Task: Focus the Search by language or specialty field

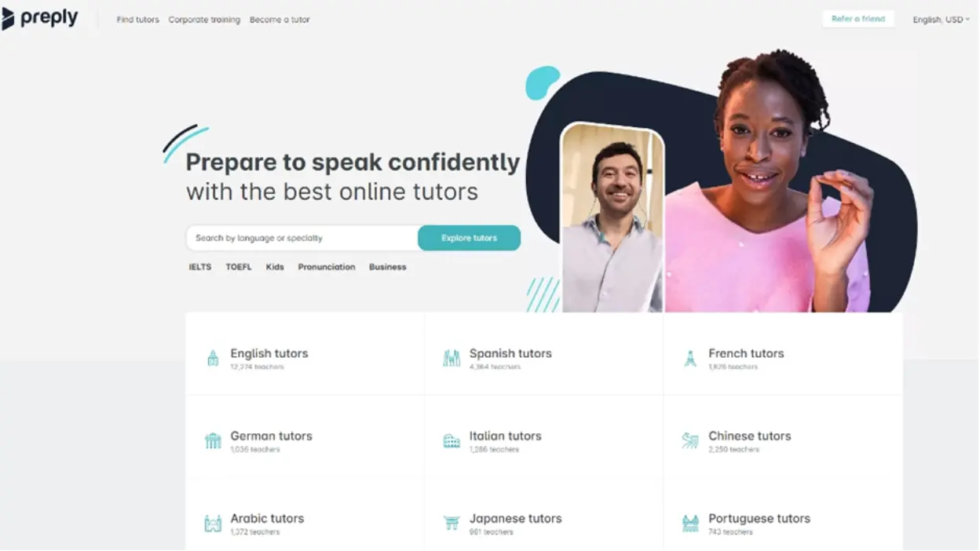Action: pyautogui.click(x=302, y=238)
